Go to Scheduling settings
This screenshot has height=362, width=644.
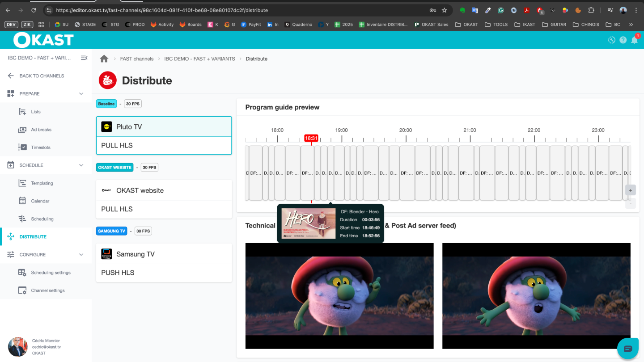coord(51,273)
